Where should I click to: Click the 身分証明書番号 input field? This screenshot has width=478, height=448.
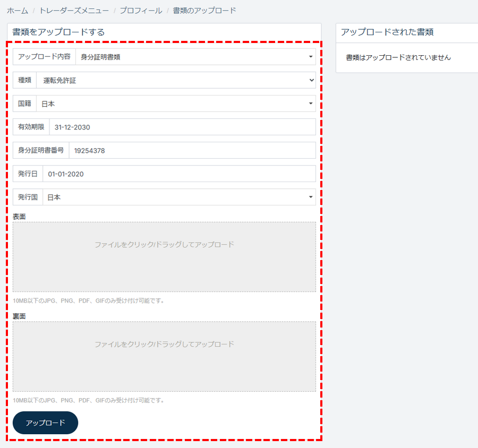click(192, 150)
